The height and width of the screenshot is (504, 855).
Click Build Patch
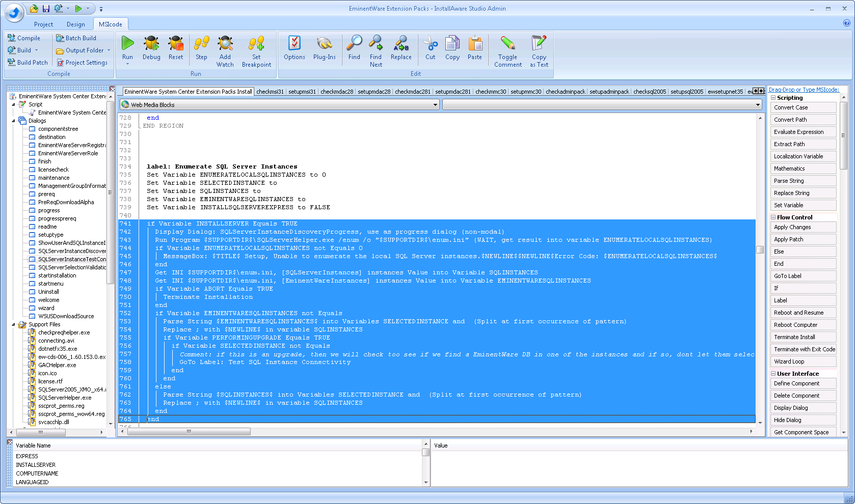tap(28, 63)
